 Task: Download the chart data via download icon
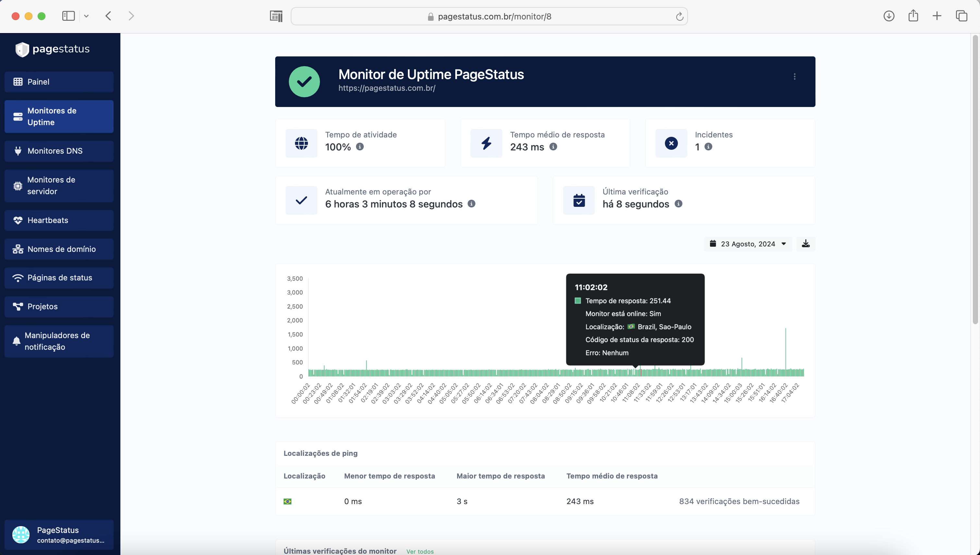(805, 243)
